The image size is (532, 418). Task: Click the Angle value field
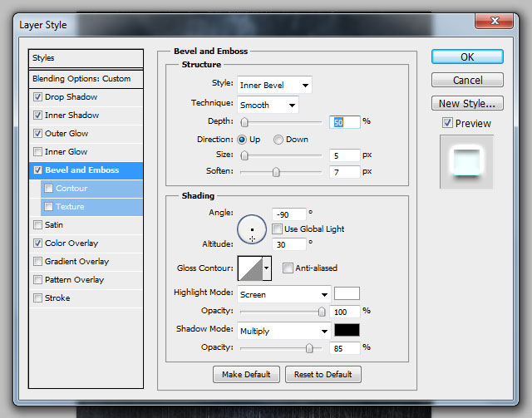click(289, 214)
